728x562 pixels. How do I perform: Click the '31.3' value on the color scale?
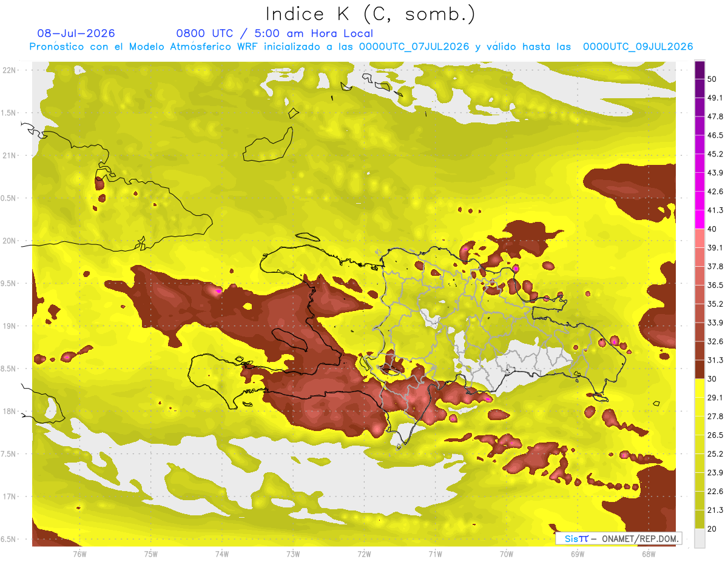tap(715, 360)
